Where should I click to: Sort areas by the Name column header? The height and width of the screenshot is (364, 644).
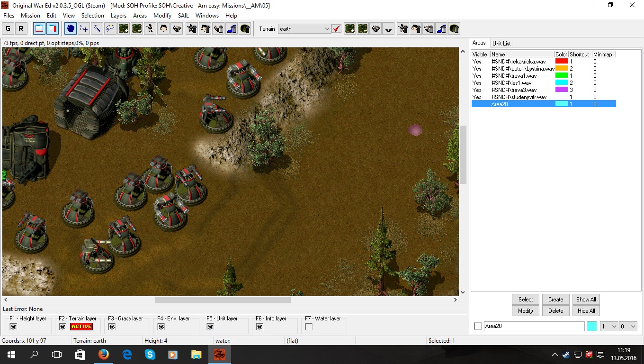[522, 55]
